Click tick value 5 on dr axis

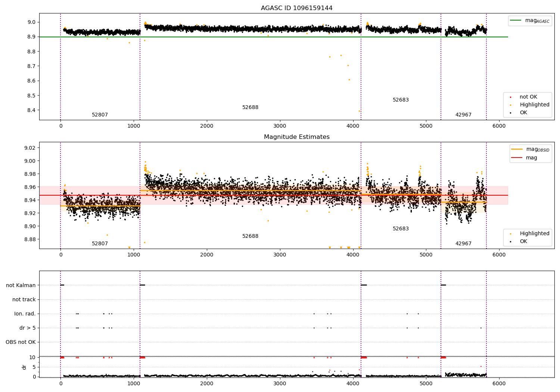[34, 367]
